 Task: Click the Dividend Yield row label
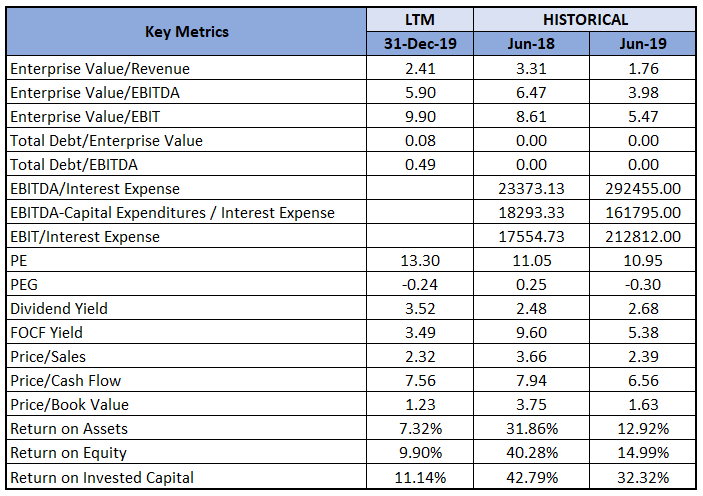(59, 309)
